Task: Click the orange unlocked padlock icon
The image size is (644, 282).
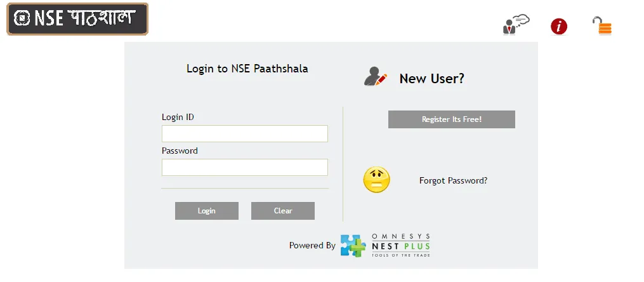Action: pyautogui.click(x=602, y=26)
